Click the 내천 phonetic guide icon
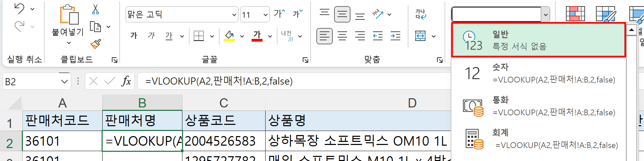 click(x=287, y=36)
